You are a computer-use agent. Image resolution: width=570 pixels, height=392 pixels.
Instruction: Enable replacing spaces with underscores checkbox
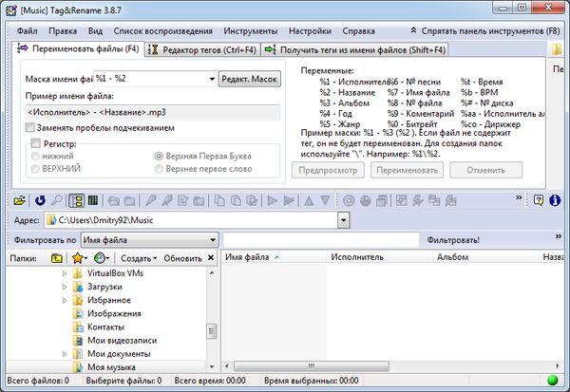coord(31,127)
